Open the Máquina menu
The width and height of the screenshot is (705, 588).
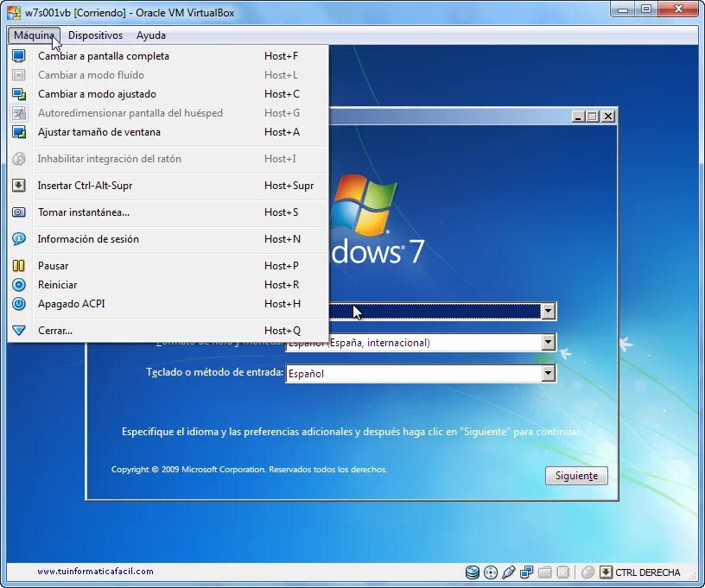[x=34, y=35]
